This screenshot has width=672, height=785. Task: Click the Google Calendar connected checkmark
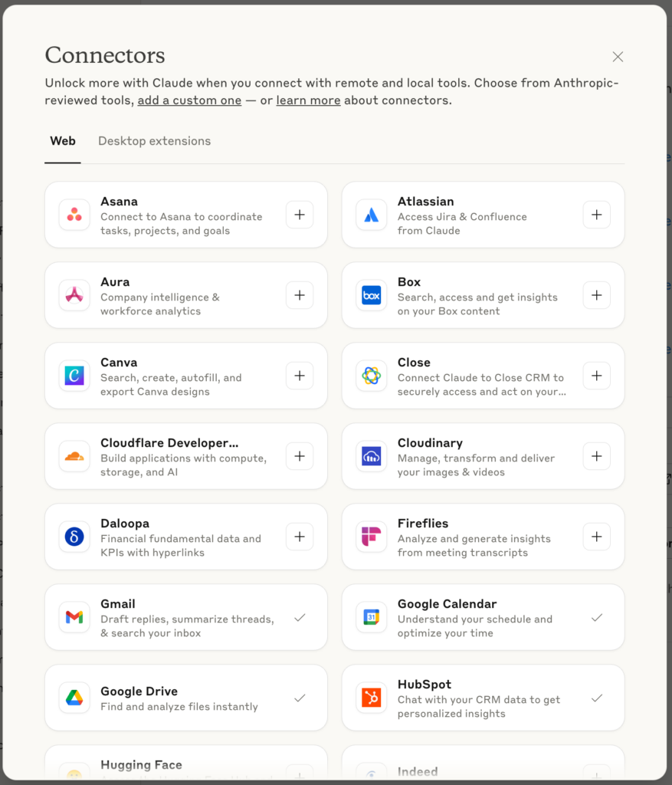596,618
